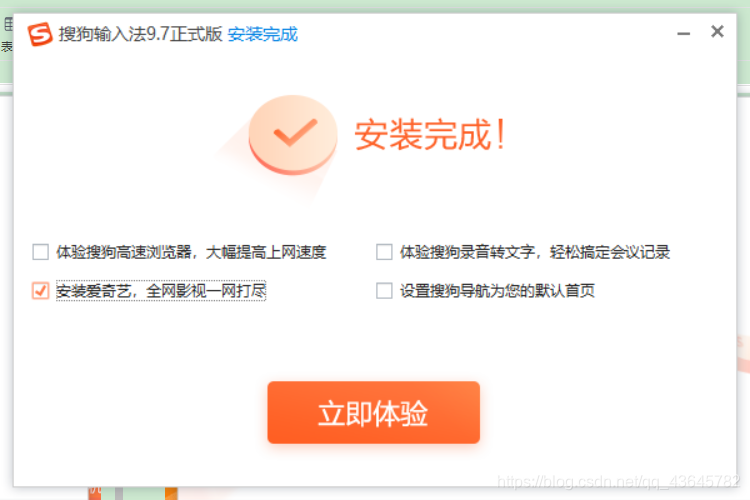Check set Sogou navigation as homepage box

click(384, 290)
